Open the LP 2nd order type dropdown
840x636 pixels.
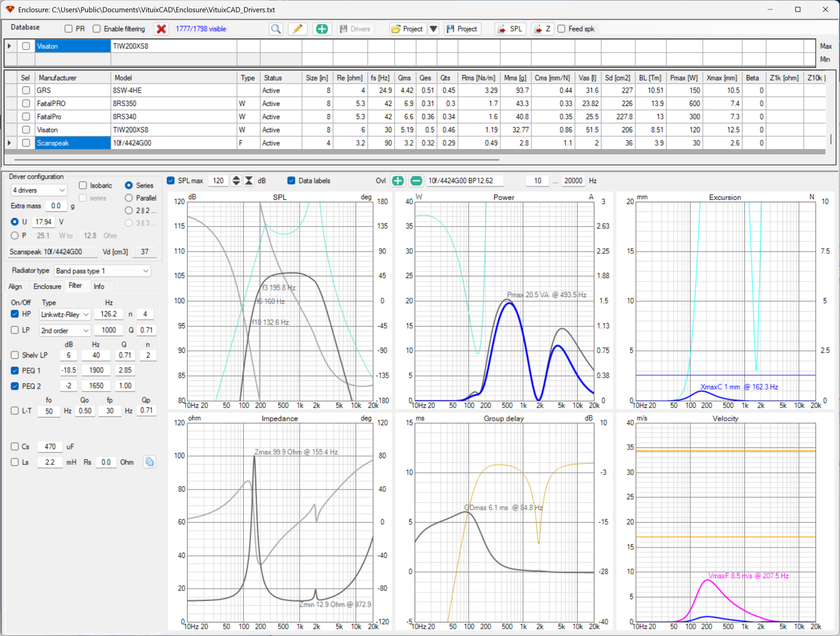click(65, 330)
